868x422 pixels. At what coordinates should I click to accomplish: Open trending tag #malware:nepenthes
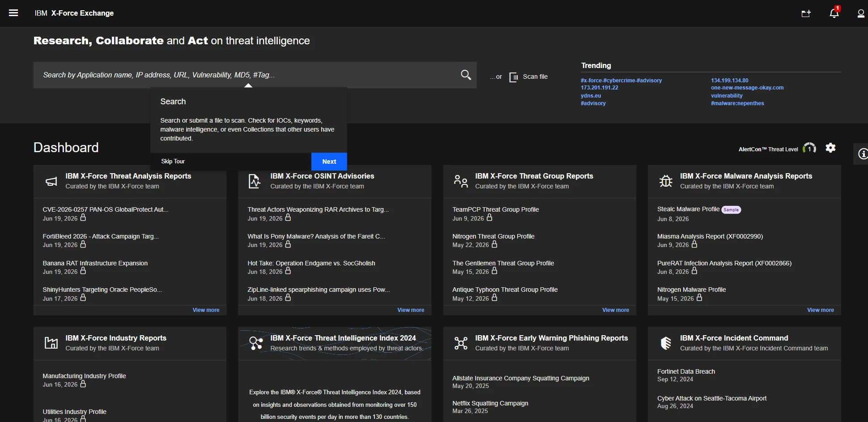[x=737, y=103]
